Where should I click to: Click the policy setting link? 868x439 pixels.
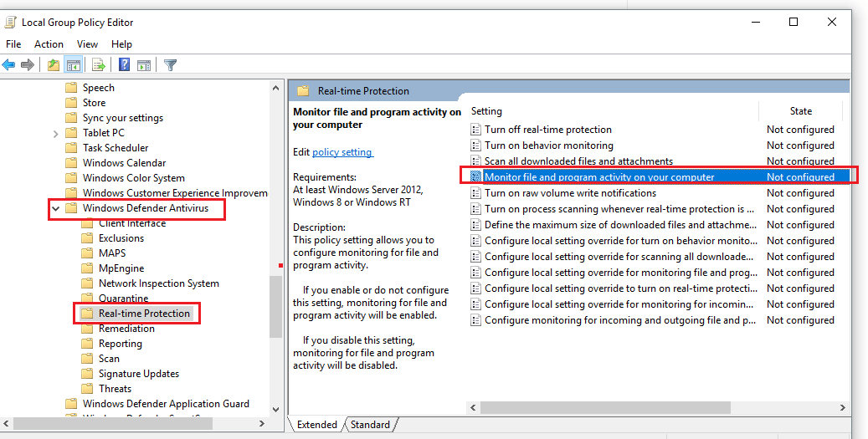click(x=342, y=152)
